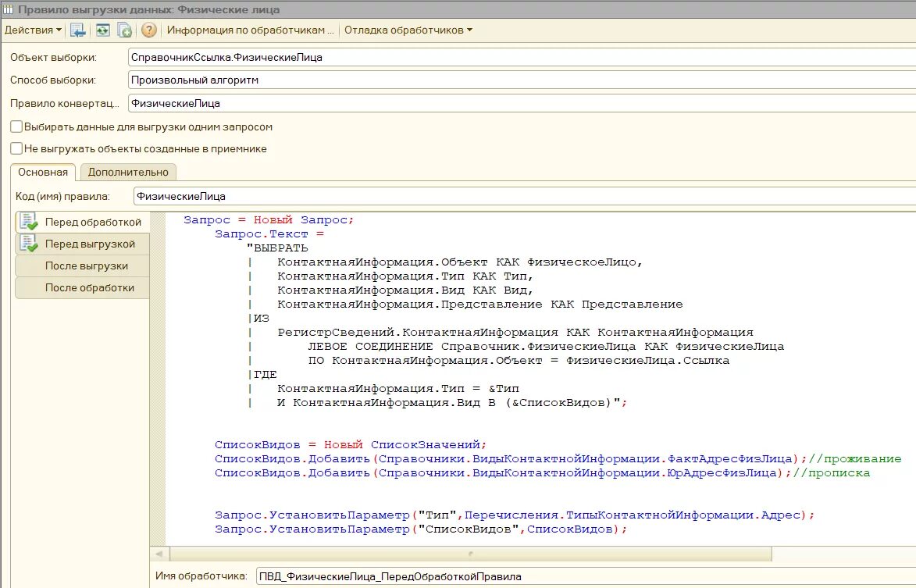Check Не выгружать объекты созданные в приемнике
Viewport: 916px width, 588px height.
click(x=16, y=148)
